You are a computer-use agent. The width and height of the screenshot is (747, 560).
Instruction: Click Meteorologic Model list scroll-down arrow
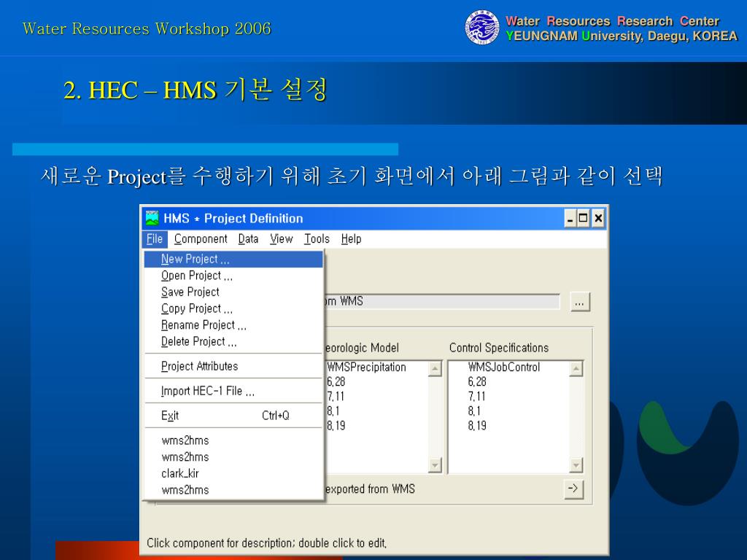pos(435,464)
